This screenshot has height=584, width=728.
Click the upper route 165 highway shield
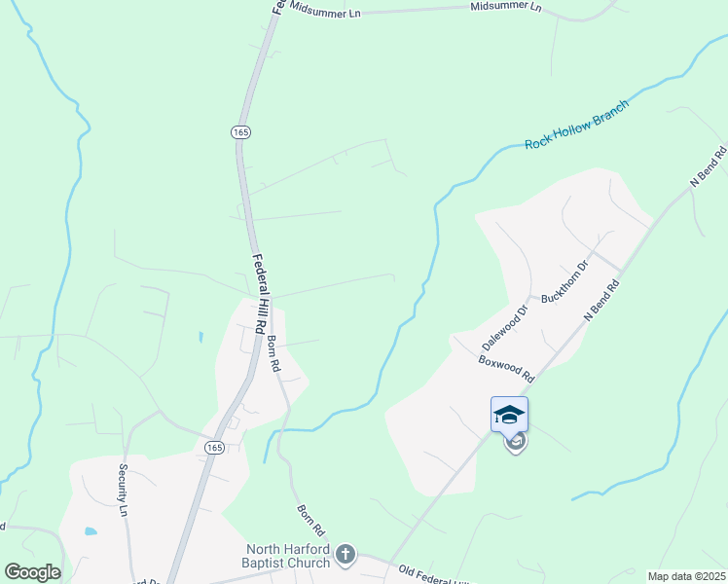click(240, 132)
